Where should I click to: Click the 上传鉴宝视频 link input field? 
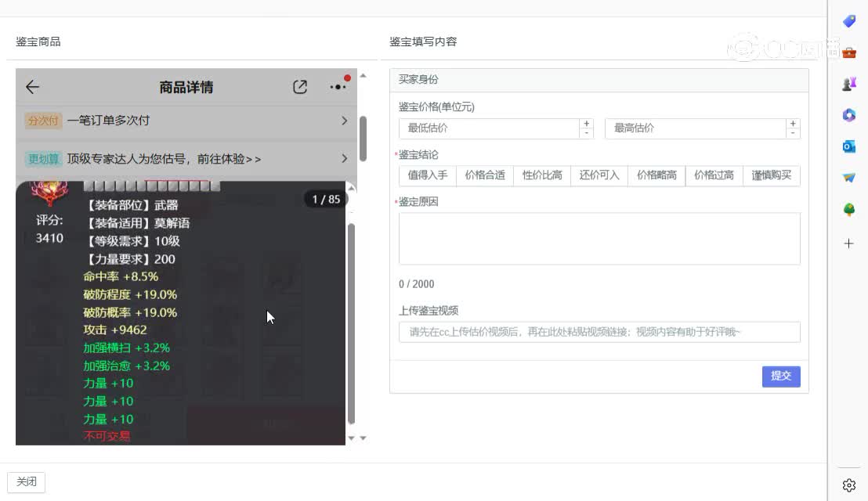(x=599, y=332)
